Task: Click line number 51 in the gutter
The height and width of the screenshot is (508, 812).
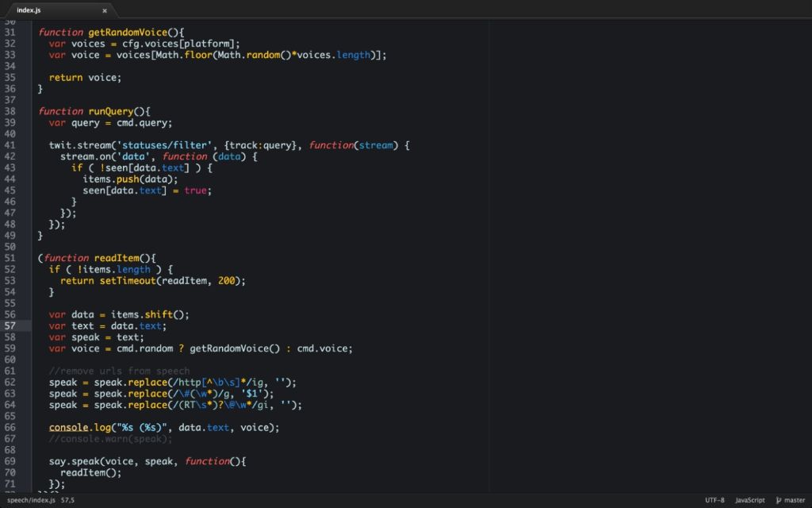Action: pyautogui.click(x=10, y=258)
